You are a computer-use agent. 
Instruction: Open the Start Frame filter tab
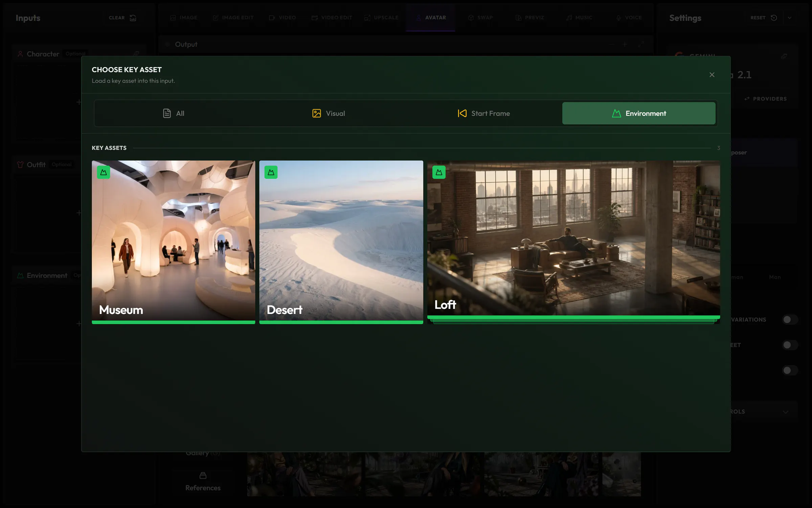click(x=484, y=113)
